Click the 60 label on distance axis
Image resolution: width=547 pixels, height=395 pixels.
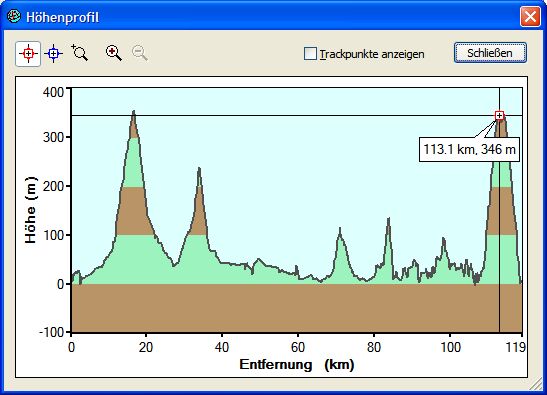298,348
